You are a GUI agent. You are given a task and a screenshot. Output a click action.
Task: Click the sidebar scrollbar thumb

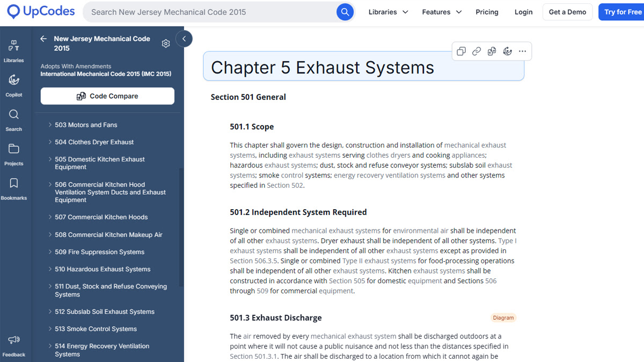pyautogui.click(x=181, y=227)
